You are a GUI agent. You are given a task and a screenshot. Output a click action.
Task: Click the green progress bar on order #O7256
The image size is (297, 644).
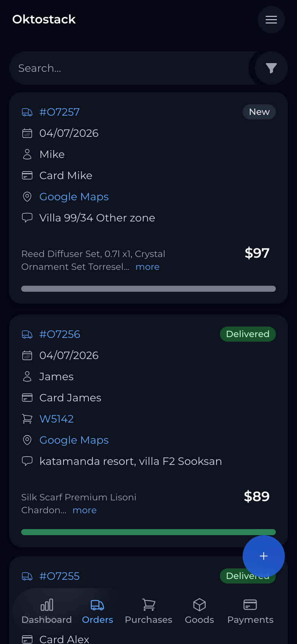pos(148,532)
